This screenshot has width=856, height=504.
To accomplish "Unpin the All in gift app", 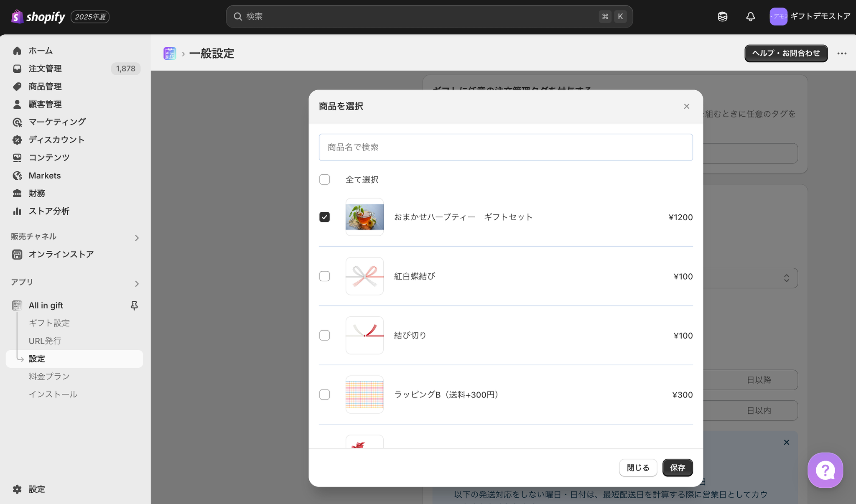I will (x=134, y=305).
